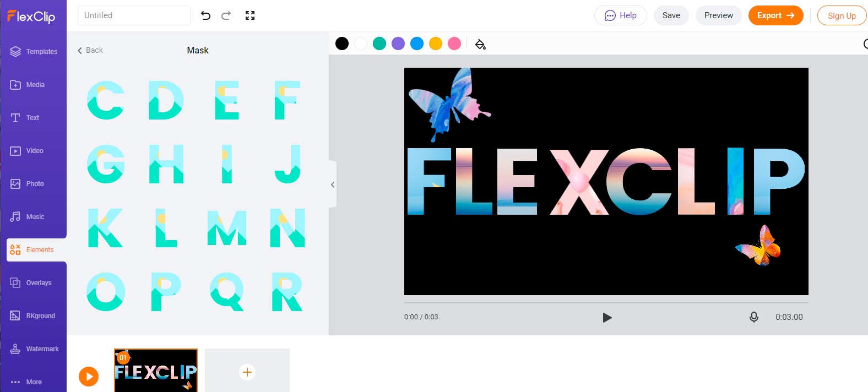Viewport: 868px width, 392px height.
Task: Open the Video sidebar panel
Action: coord(26,150)
